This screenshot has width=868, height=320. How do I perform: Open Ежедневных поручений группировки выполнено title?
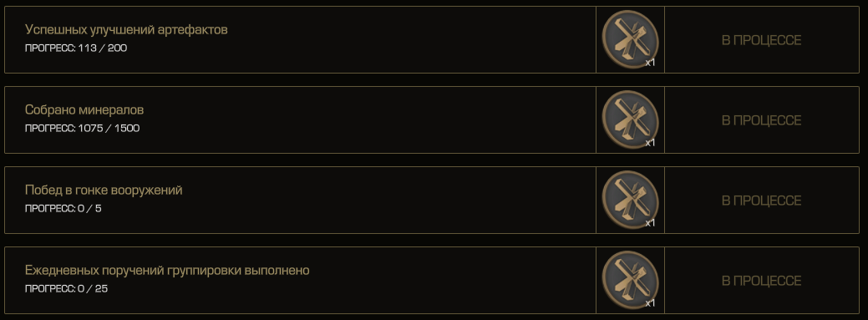(167, 270)
